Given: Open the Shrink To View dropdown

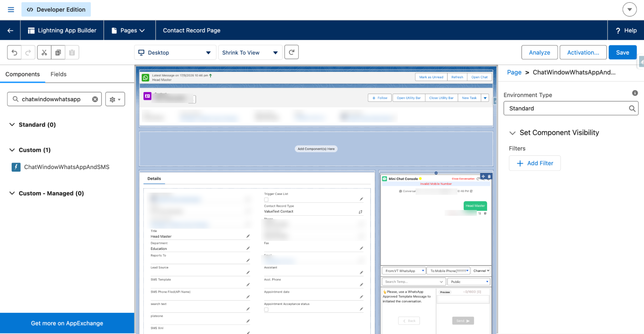Looking at the screenshot, I should click(250, 52).
